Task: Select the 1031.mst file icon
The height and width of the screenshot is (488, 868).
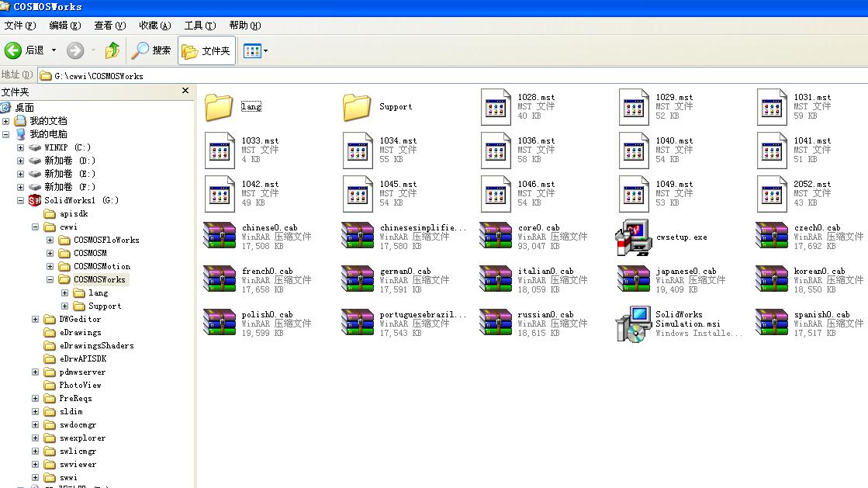Action: (x=772, y=107)
